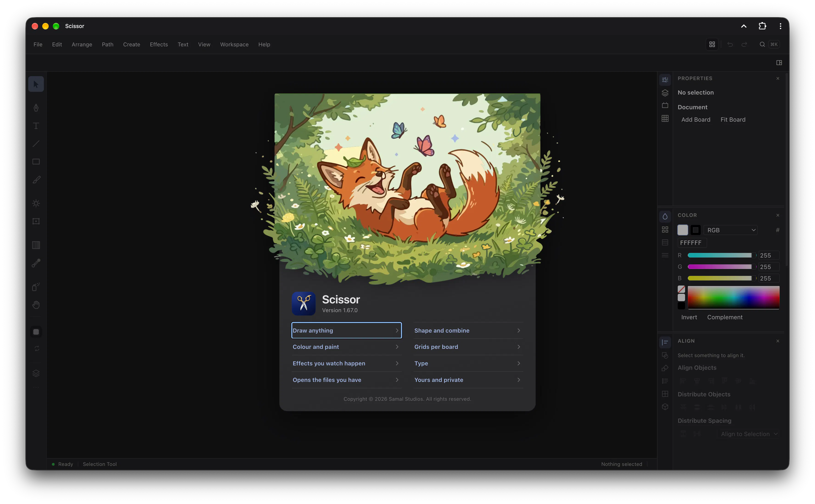Select the Selection arrow tool
The width and height of the screenshot is (815, 504).
36,84
